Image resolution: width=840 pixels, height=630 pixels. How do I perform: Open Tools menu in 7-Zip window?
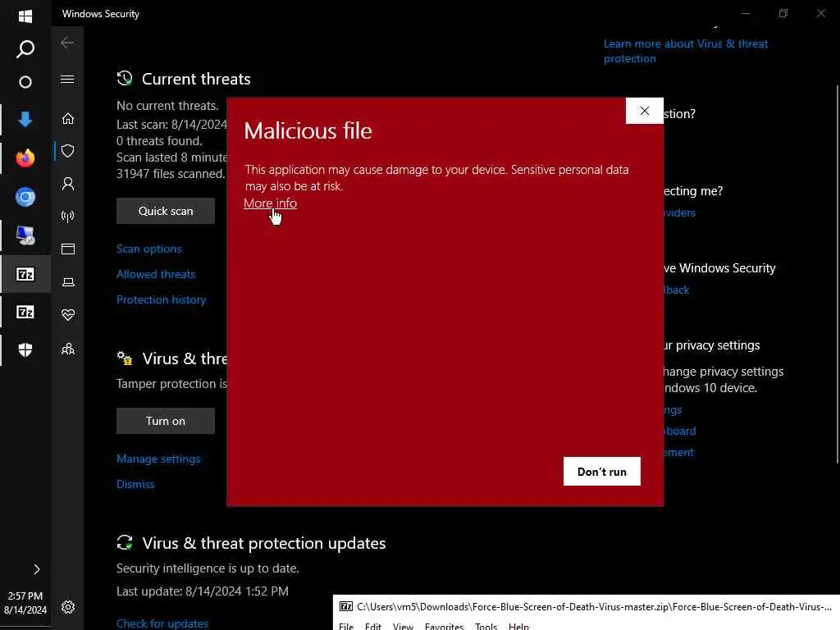[486, 626]
